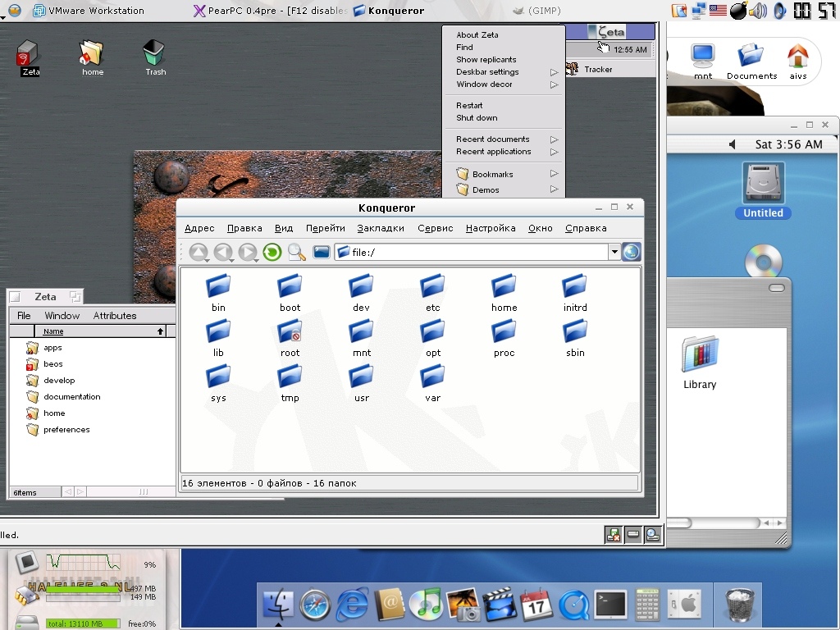Open the Закладки menu
This screenshot has width=840, height=630.
(x=381, y=228)
